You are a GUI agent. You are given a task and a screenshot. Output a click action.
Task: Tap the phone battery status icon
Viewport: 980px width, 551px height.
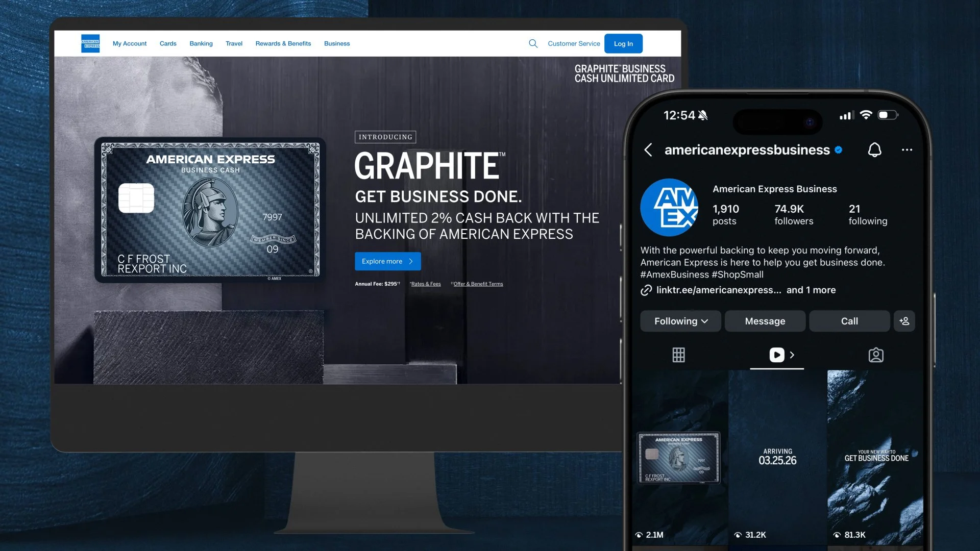tap(888, 115)
